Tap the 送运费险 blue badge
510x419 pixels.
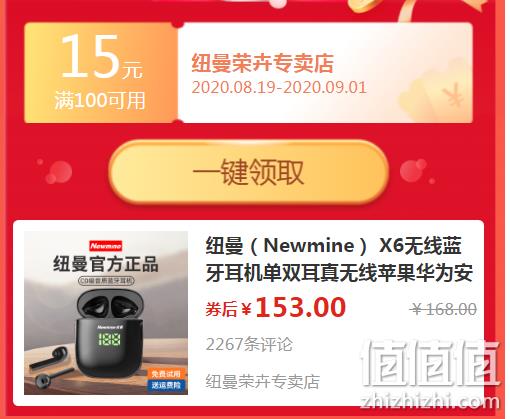[166, 385]
